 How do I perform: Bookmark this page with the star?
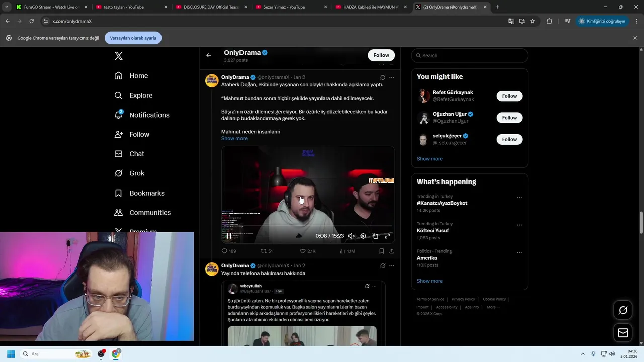pyautogui.click(x=533, y=21)
